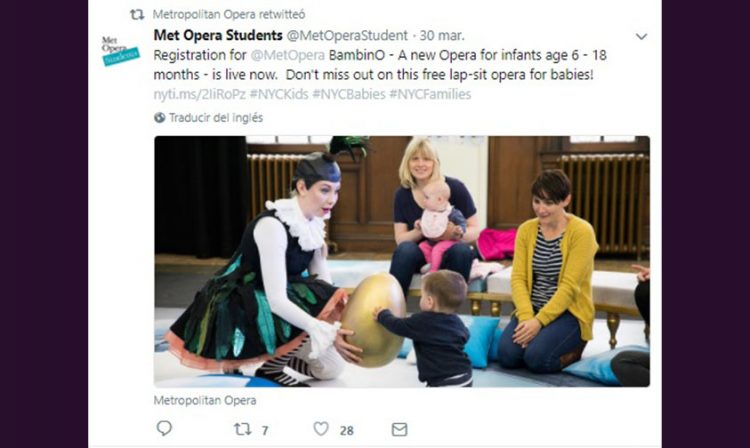Click the reply speech bubble icon

click(164, 428)
